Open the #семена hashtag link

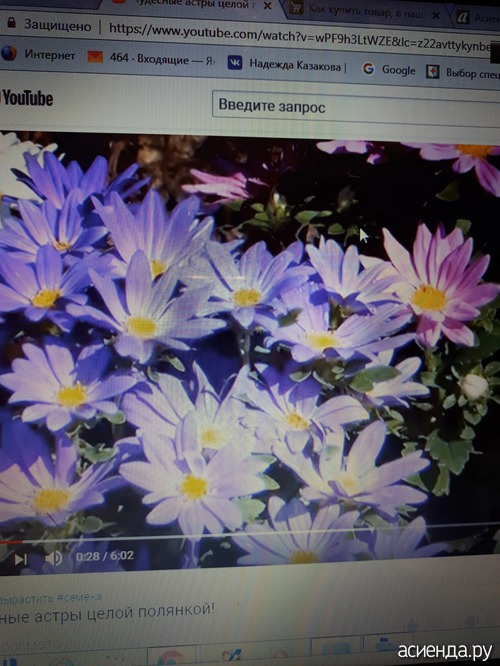[x=79, y=597]
